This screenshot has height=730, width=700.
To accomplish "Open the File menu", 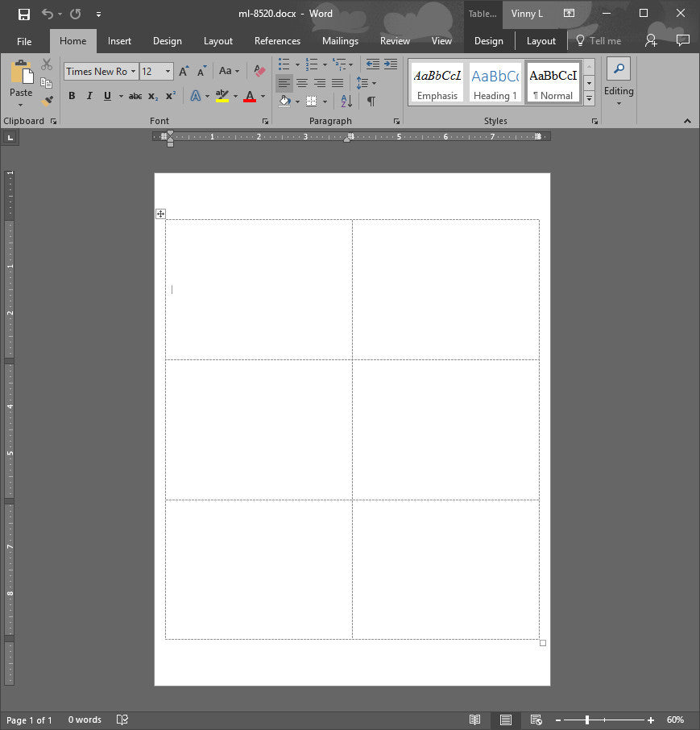I will point(24,41).
